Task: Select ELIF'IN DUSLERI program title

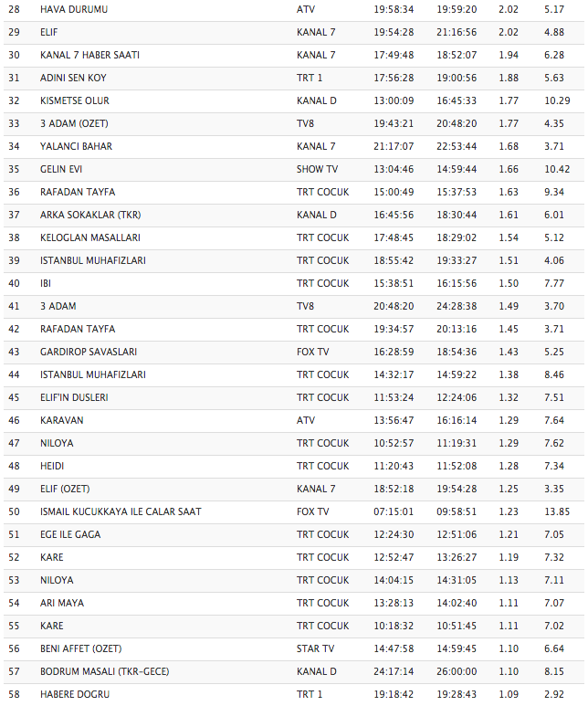Action: (x=74, y=397)
